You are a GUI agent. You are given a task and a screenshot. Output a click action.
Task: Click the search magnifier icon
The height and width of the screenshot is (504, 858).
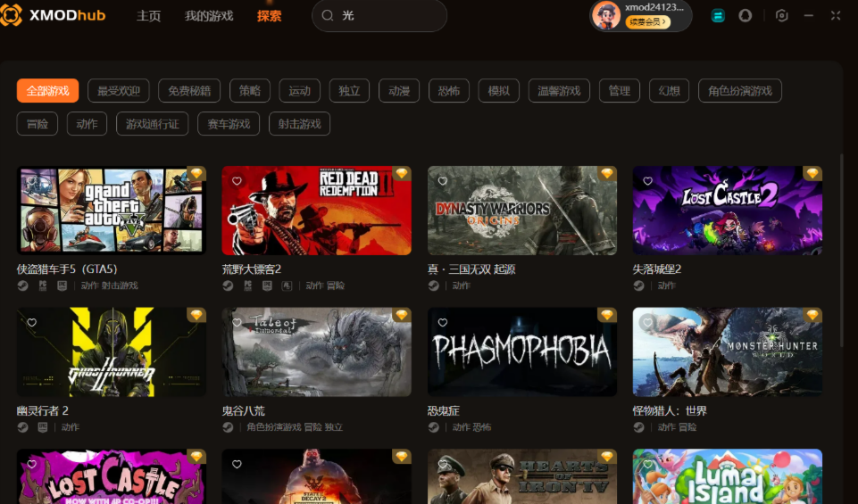tap(328, 15)
